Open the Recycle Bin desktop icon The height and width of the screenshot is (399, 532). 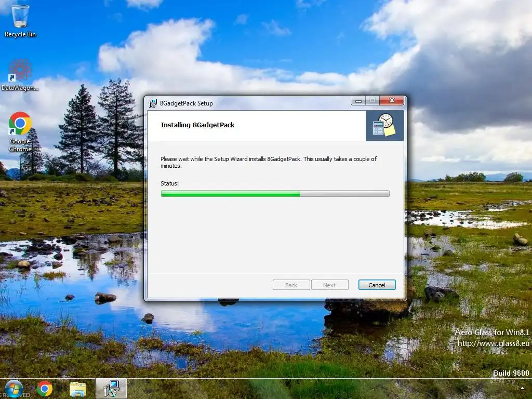tap(20, 20)
